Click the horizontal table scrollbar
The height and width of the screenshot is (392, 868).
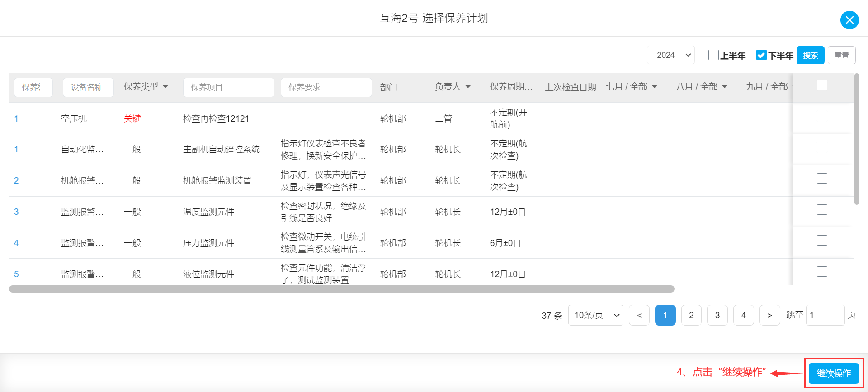(342, 289)
